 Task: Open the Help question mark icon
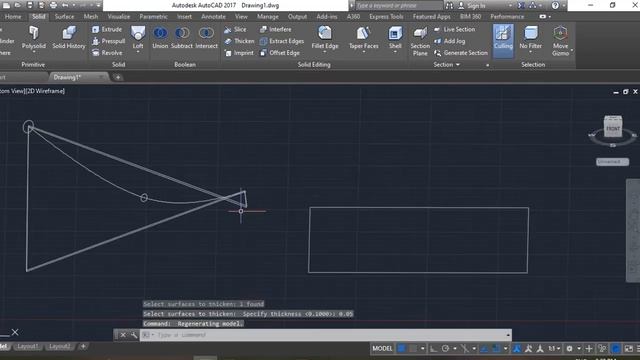[555, 6]
